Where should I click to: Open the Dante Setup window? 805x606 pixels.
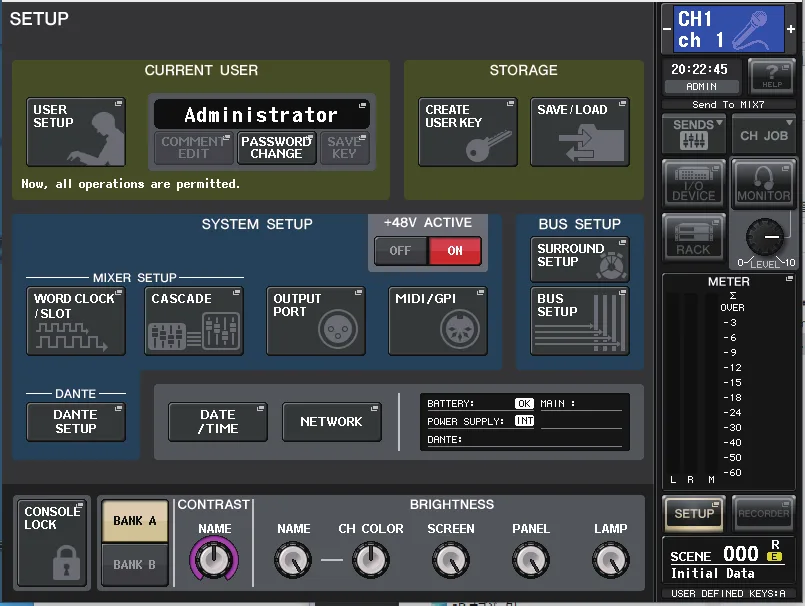[x=76, y=422]
